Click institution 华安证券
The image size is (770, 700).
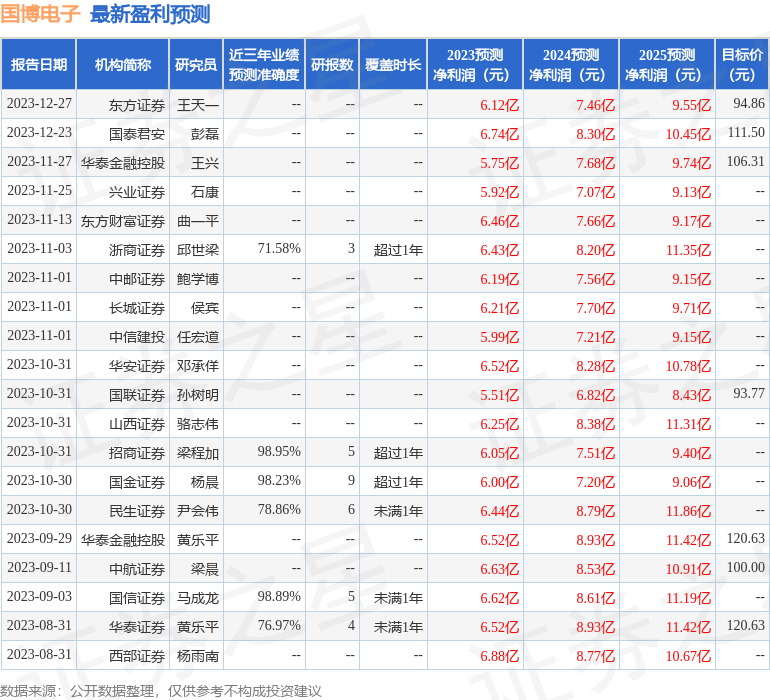coord(137,366)
